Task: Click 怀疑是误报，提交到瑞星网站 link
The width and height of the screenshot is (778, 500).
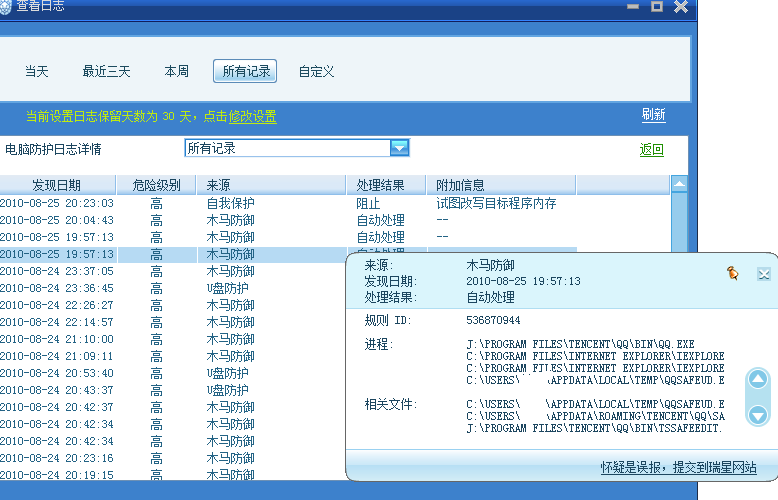Action: click(678, 467)
